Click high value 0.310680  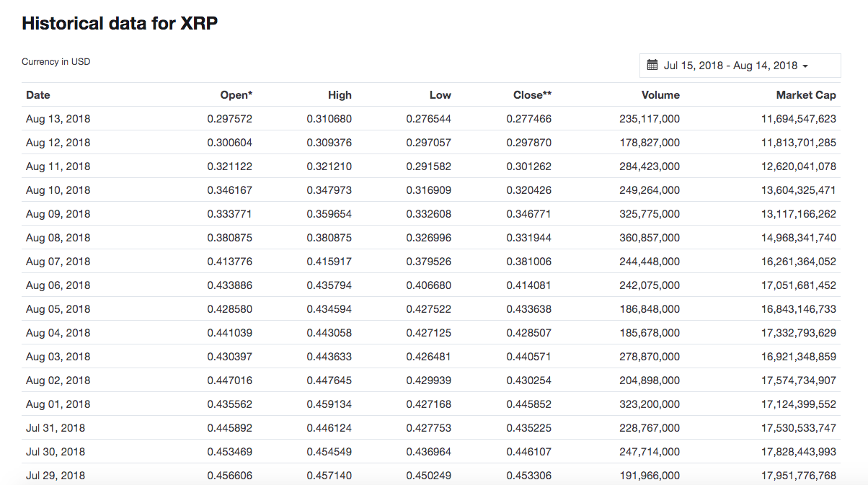(329, 119)
